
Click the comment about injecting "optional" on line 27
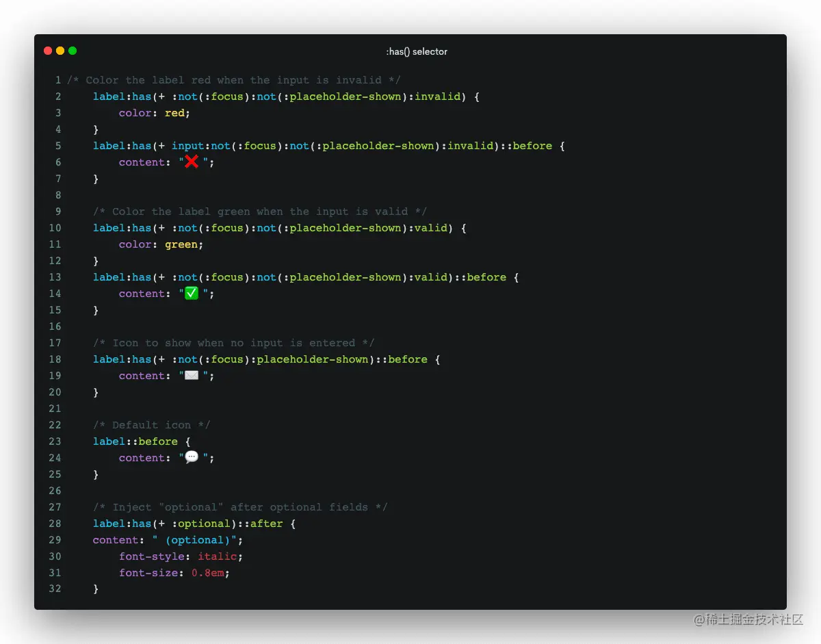click(x=240, y=507)
